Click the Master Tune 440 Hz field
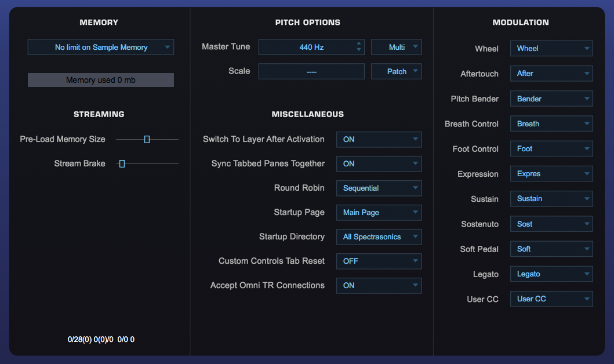The image size is (614, 364). click(x=311, y=47)
